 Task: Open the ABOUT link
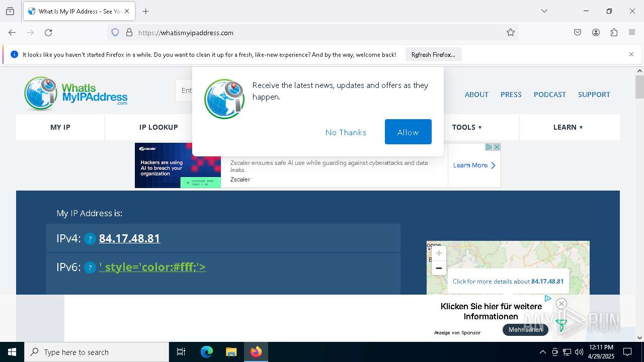[476, 95]
